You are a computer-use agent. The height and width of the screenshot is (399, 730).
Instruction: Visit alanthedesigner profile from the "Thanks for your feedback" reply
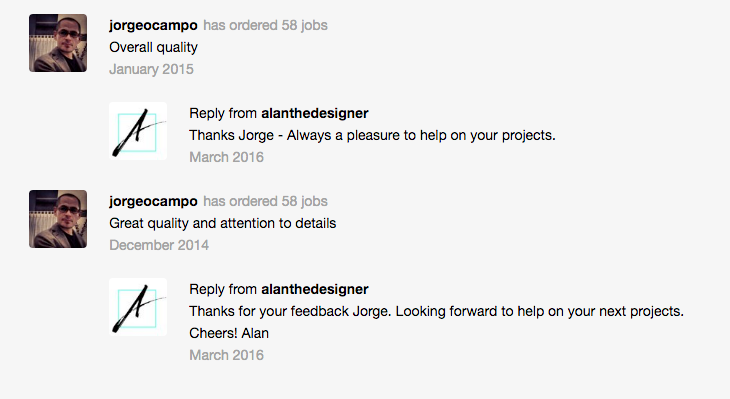pos(315,289)
